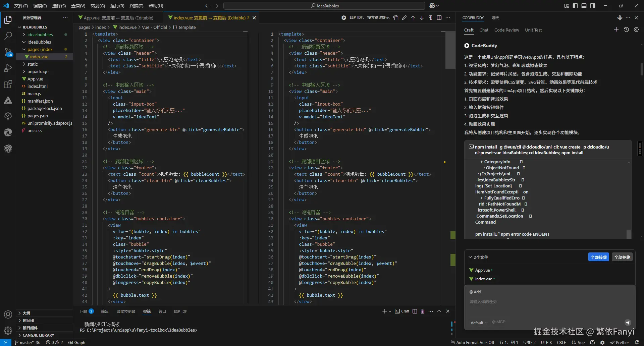Toggle the bottom panel visibility

point(584,6)
